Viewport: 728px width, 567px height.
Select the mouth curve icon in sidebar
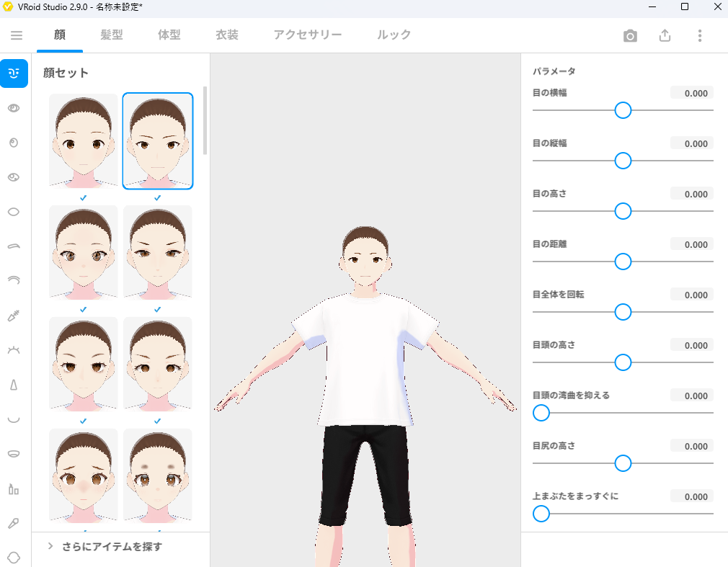coord(14,419)
